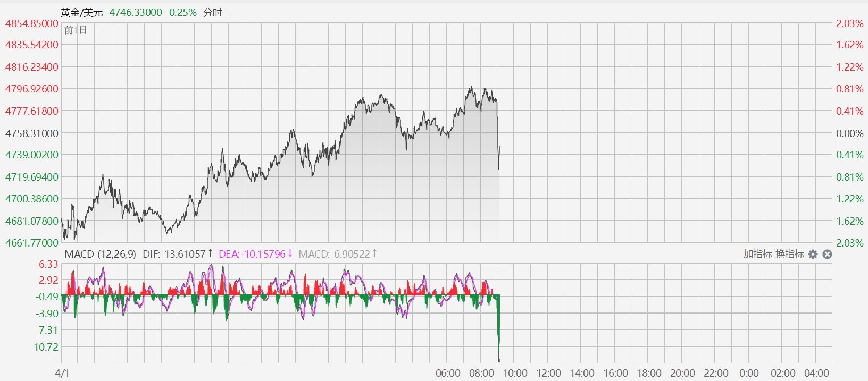
Task: Click the deep green MACD bar at right
Action: (x=498, y=327)
